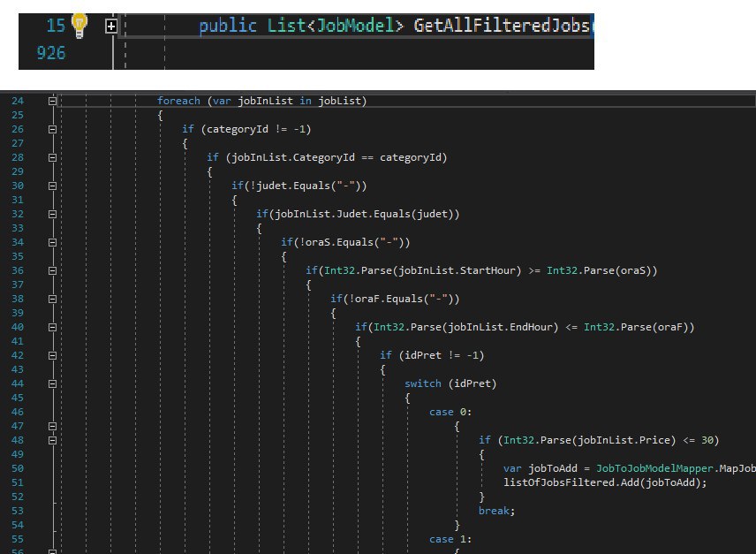Click line number 15
Viewport: 756px width, 554px height.
tap(56, 26)
